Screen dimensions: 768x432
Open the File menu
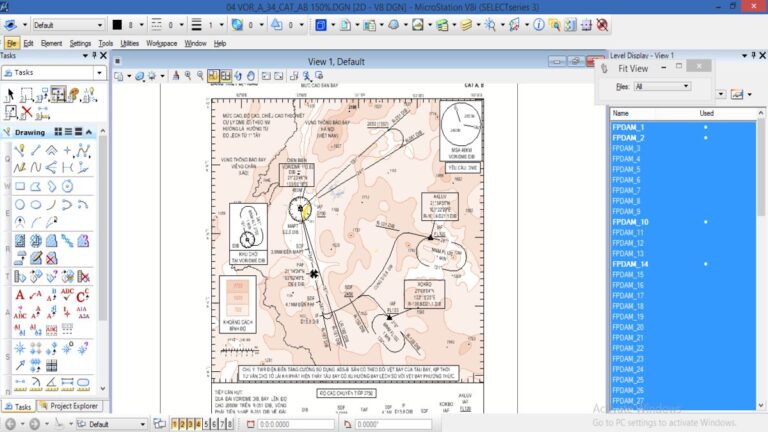pyautogui.click(x=11, y=43)
